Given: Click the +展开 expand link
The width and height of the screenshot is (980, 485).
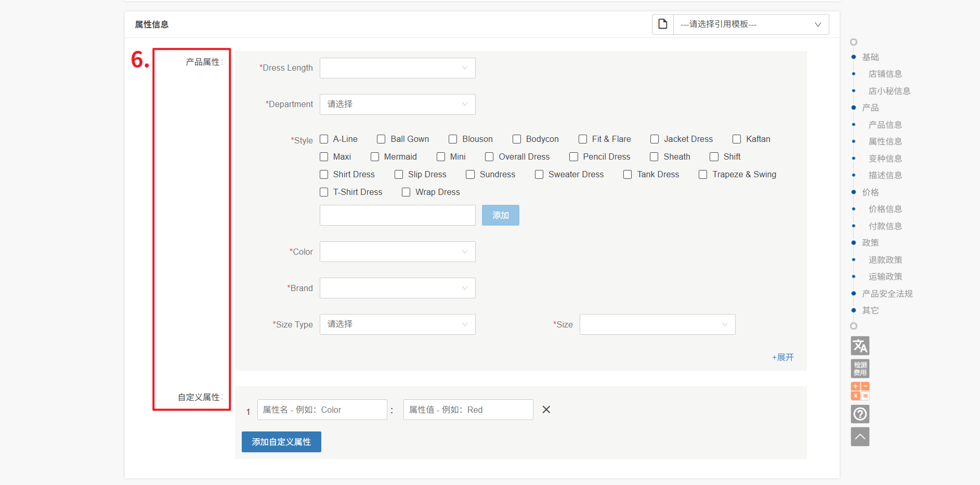Looking at the screenshot, I should 783,357.
